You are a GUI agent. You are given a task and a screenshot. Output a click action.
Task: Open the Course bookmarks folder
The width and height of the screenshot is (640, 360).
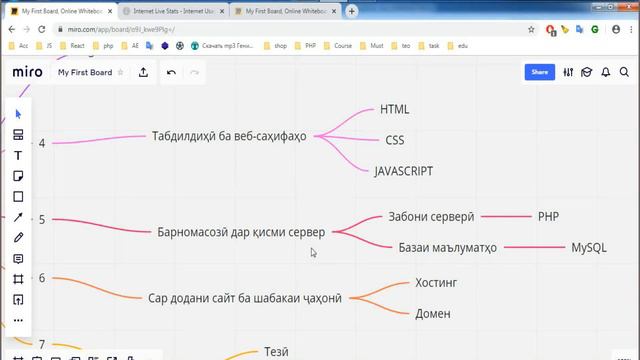[338, 46]
